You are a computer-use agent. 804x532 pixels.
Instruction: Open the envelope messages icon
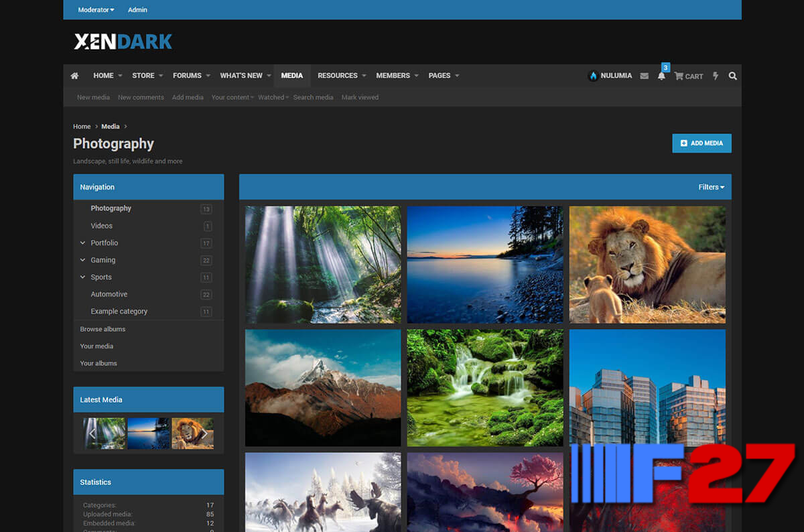[644, 76]
